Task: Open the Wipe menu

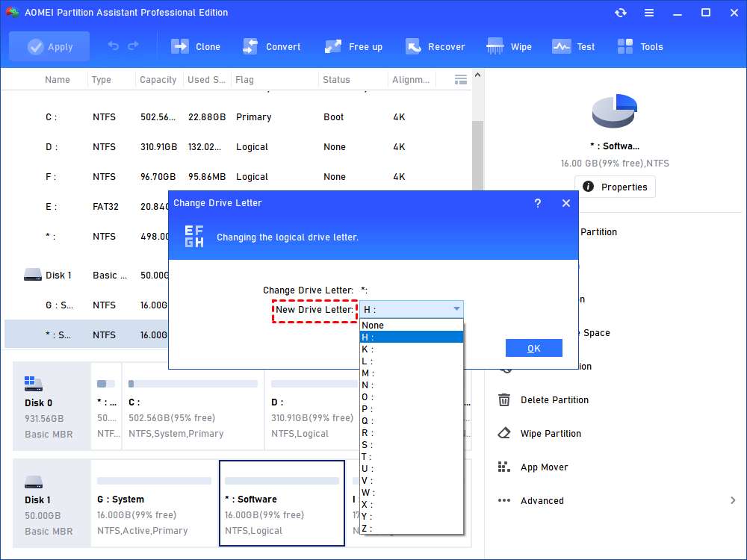Action: 509,46
